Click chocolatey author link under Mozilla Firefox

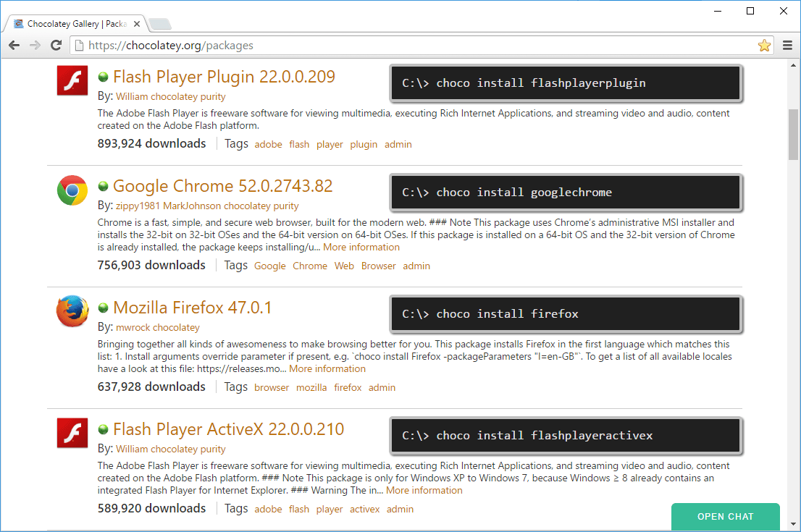(x=176, y=327)
